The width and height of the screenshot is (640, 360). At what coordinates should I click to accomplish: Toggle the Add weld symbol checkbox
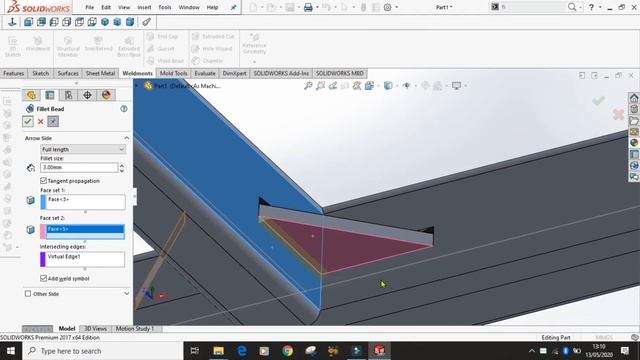[43, 278]
